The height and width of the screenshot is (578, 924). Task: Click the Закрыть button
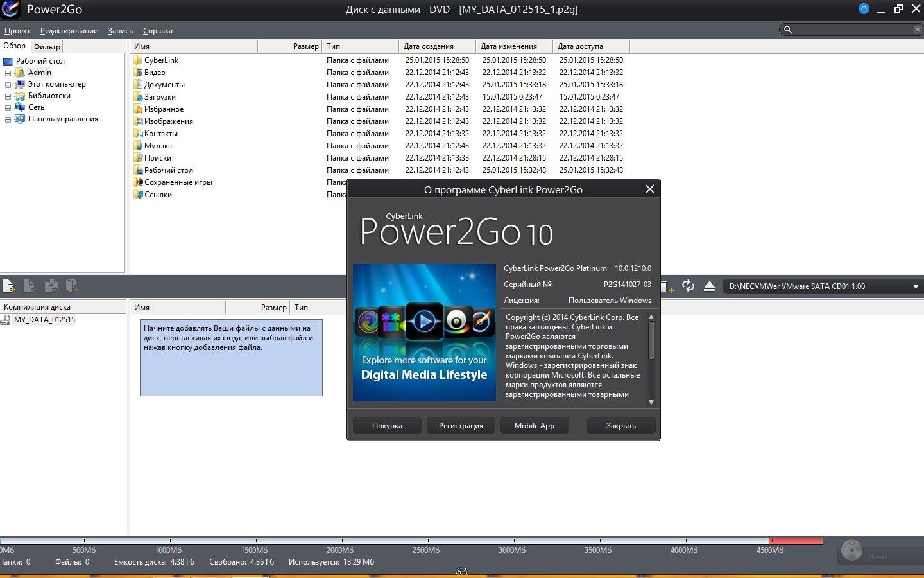click(621, 425)
